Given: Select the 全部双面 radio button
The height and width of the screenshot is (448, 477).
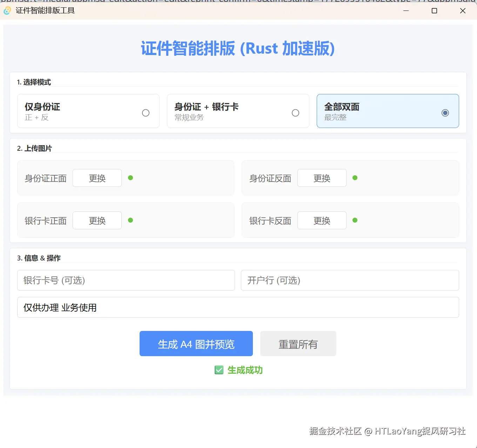Looking at the screenshot, I should (445, 113).
